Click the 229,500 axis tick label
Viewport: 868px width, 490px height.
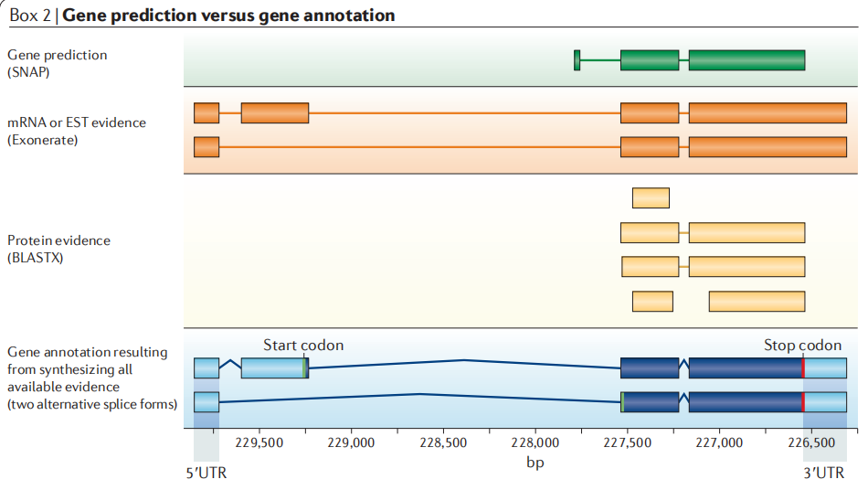point(259,442)
